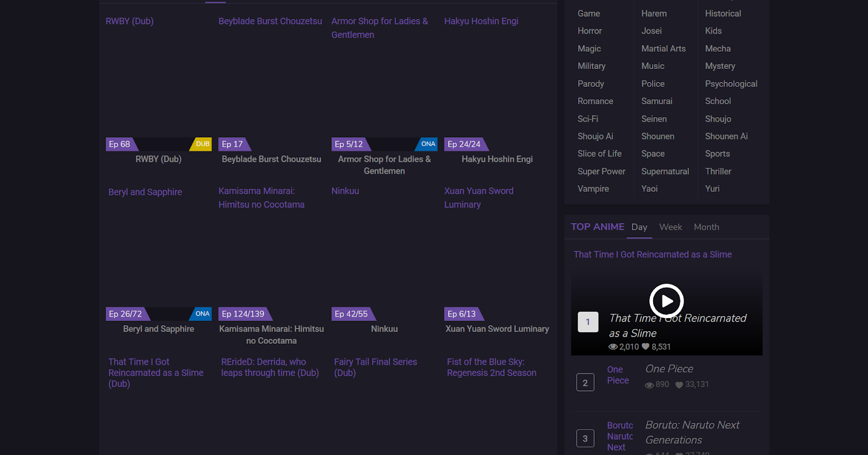Screen dimensions: 868x455
Task: Open the Slime (Dub) anime link
Action: pyautogui.click(x=156, y=372)
